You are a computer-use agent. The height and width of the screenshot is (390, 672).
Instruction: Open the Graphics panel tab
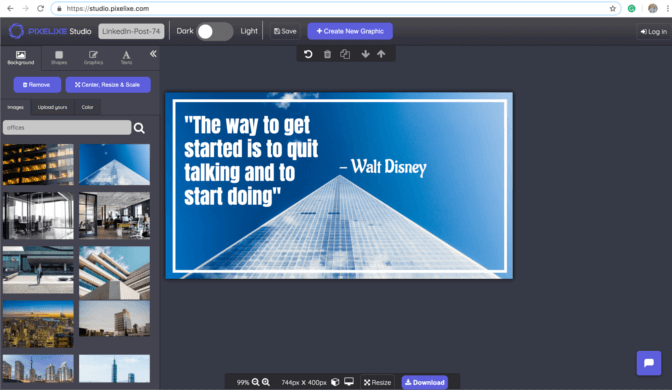click(x=93, y=57)
